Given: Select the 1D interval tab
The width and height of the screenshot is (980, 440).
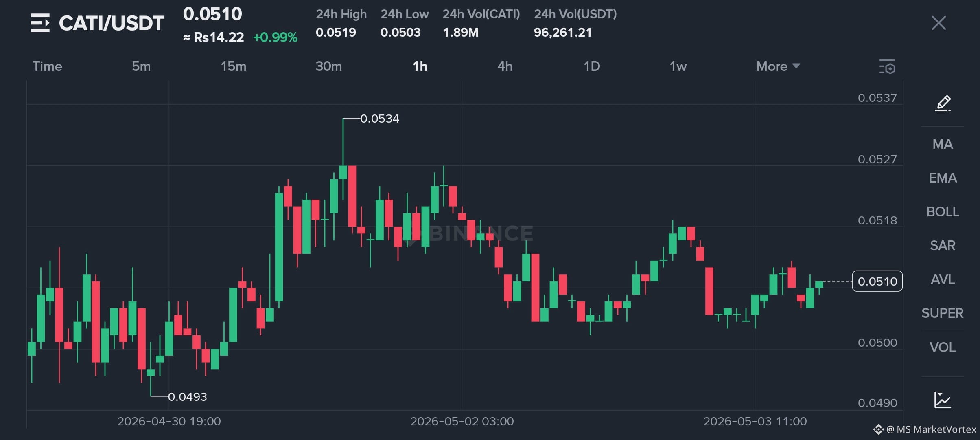Looking at the screenshot, I should [592, 66].
